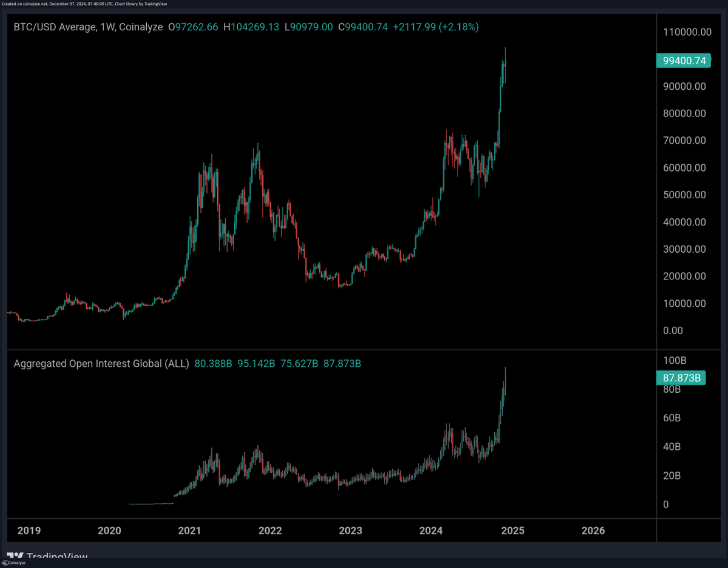Click the 2024 label on the time axis

point(431,530)
